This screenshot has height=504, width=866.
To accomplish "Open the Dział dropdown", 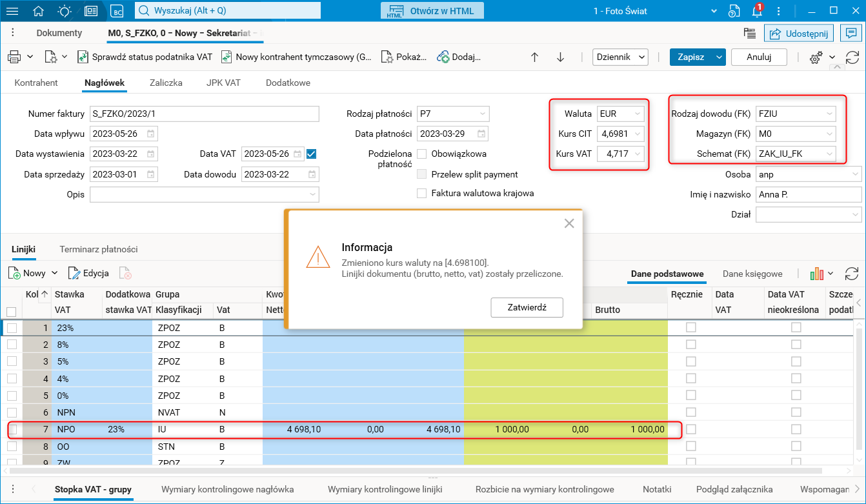I will [x=855, y=214].
